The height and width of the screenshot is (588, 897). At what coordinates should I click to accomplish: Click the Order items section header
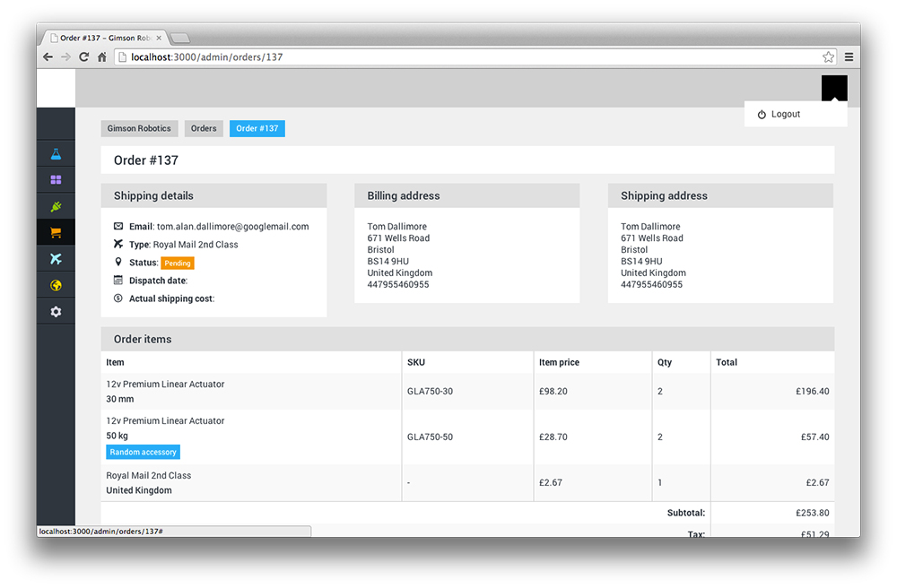pyautogui.click(x=467, y=339)
